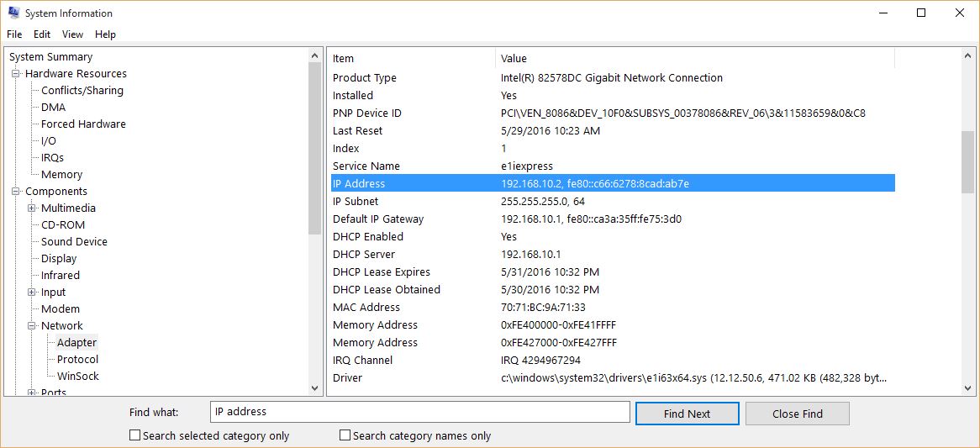Open the Help menu
The width and height of the screenshot is (980, 448).
point(105,34)
